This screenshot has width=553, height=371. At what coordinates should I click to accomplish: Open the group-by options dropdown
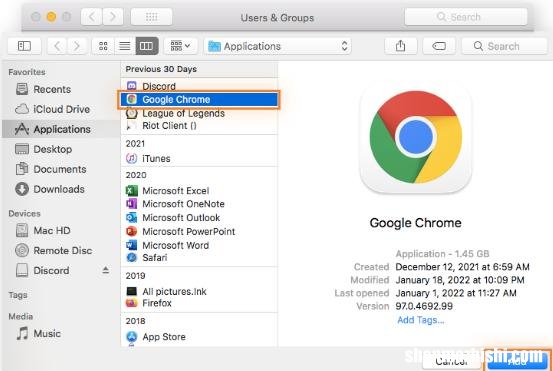[x=180, y=46]
